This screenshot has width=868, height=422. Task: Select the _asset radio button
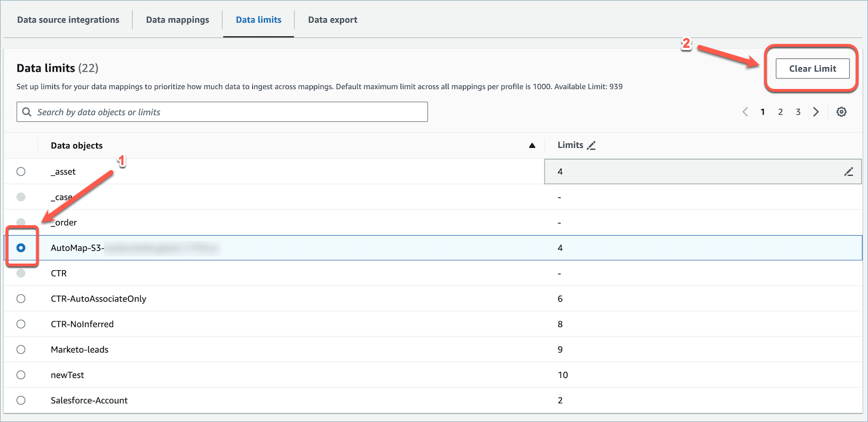pos(21,172)
